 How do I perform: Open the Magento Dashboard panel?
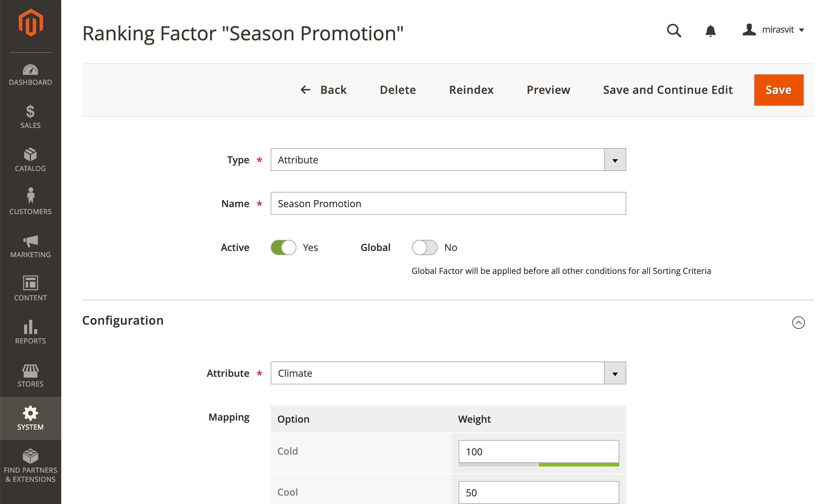[30, 74]
